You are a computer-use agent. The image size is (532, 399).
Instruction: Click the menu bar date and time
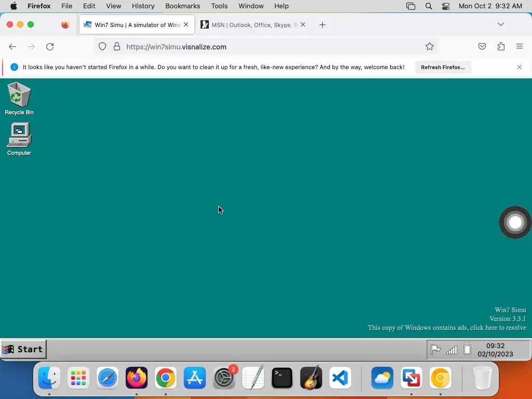[x=490, y=6]
